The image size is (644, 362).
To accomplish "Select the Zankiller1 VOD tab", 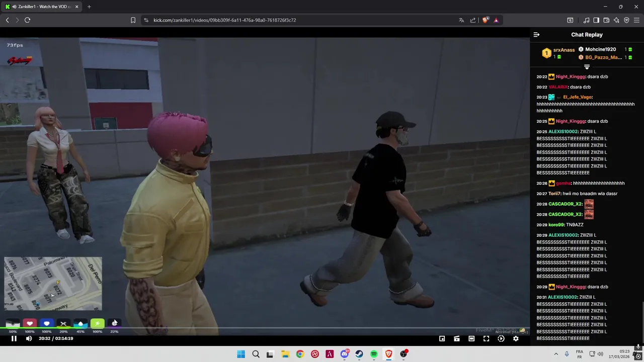I will [41, 7].
